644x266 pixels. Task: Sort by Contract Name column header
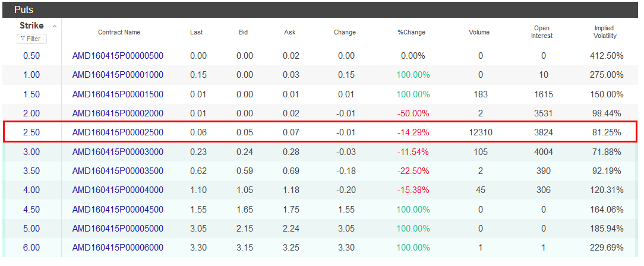pos(119,32)
